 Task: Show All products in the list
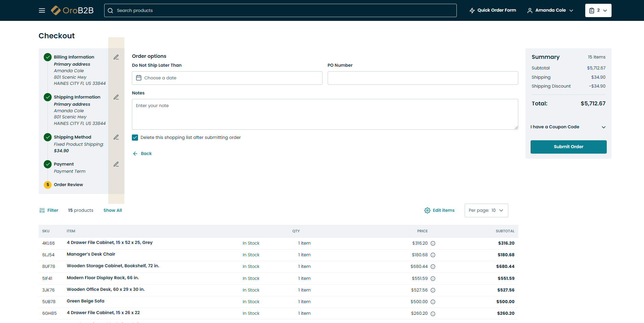coord(112,210)
